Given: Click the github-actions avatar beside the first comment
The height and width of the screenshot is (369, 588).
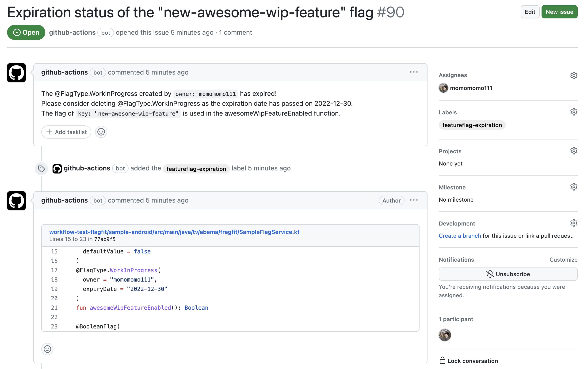Looking at the screenshot, I should click(16, 73).
